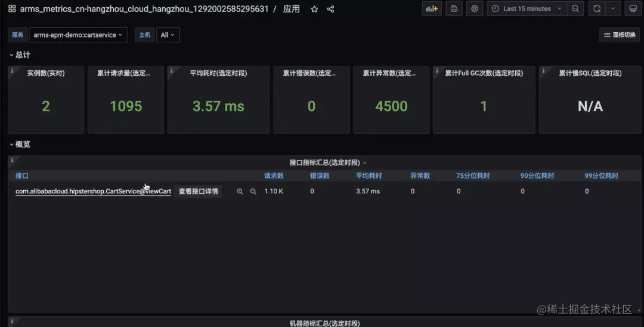Collapse the 概览 section row
The image size is (644, 327).
(20, 144)
